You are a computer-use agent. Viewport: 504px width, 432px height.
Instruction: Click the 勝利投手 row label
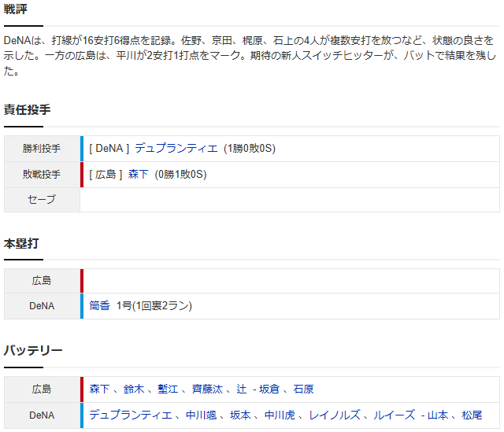coord(42,149)
